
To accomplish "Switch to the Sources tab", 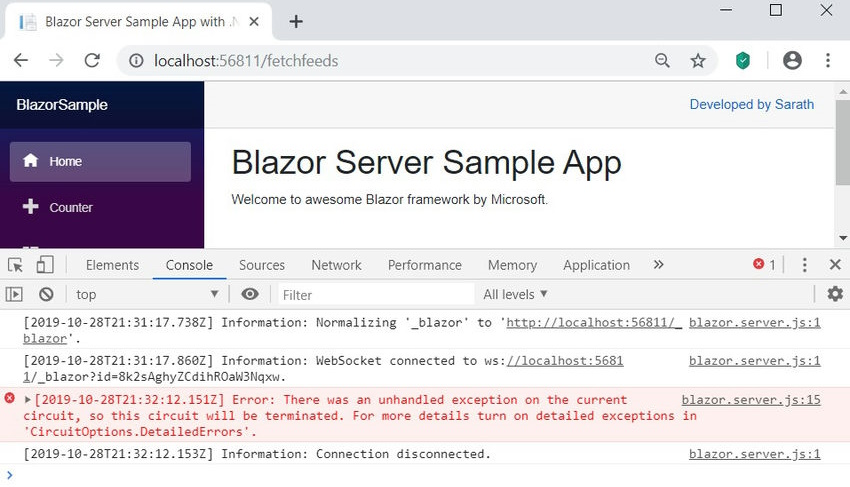I will (x=262, y=265).
